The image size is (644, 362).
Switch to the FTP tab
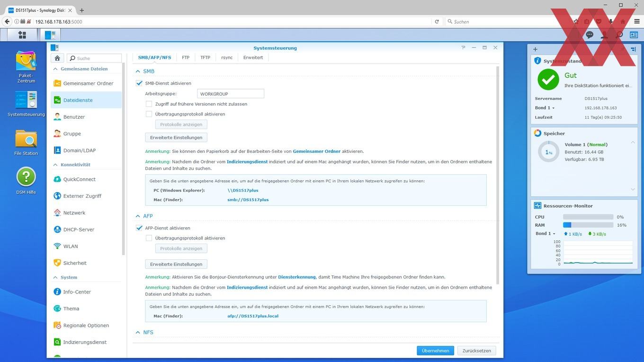coord(186,58)
